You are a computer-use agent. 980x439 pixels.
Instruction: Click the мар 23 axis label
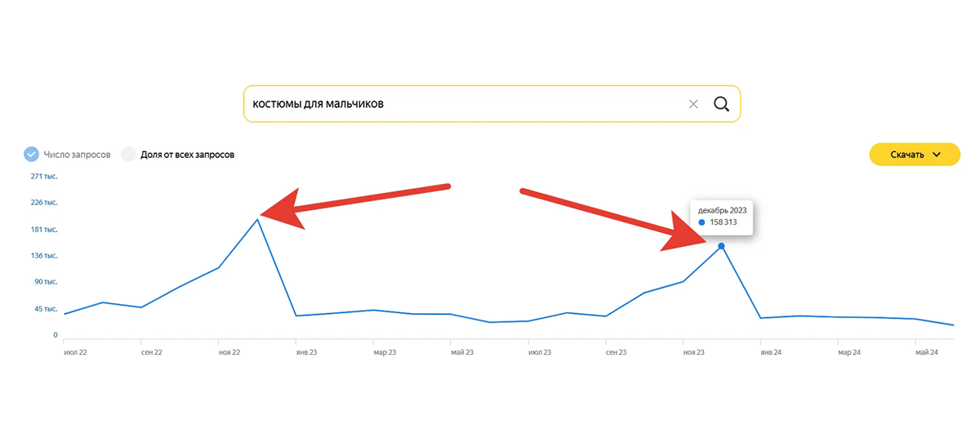click(x=385, y=352)
